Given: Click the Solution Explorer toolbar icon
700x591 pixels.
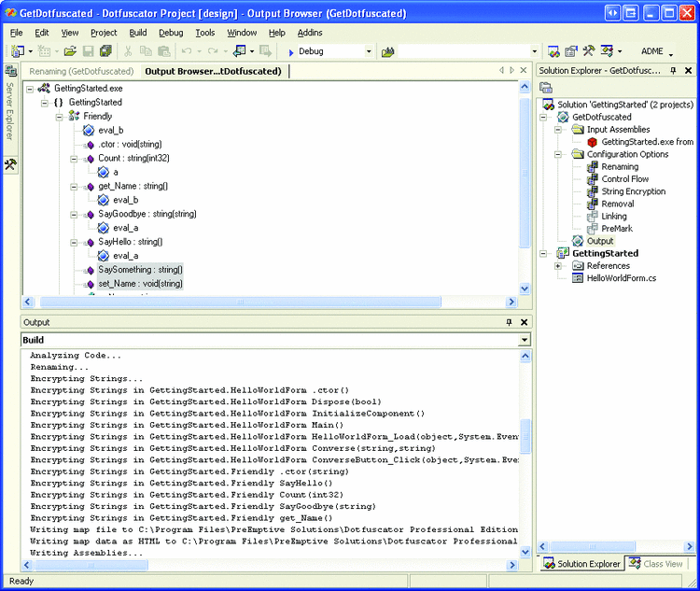Looking at the screenshot, I should (x=553, y=51).
